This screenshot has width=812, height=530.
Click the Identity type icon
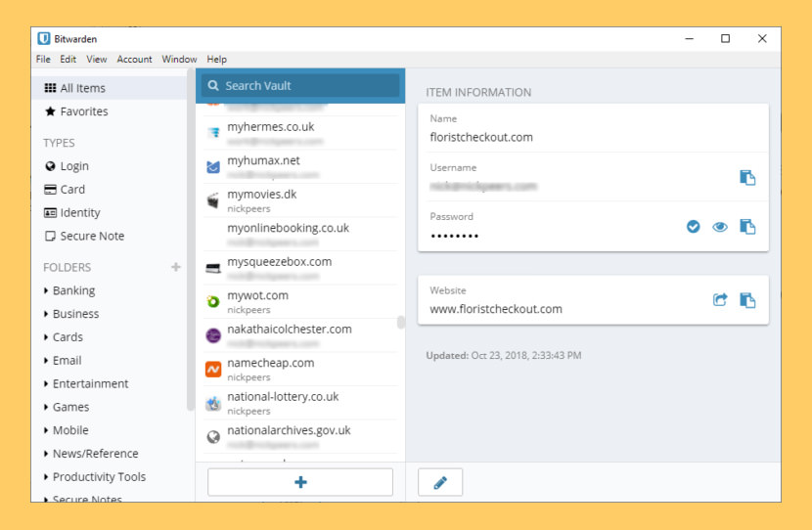pyautogui.click(x=50, y=213)
